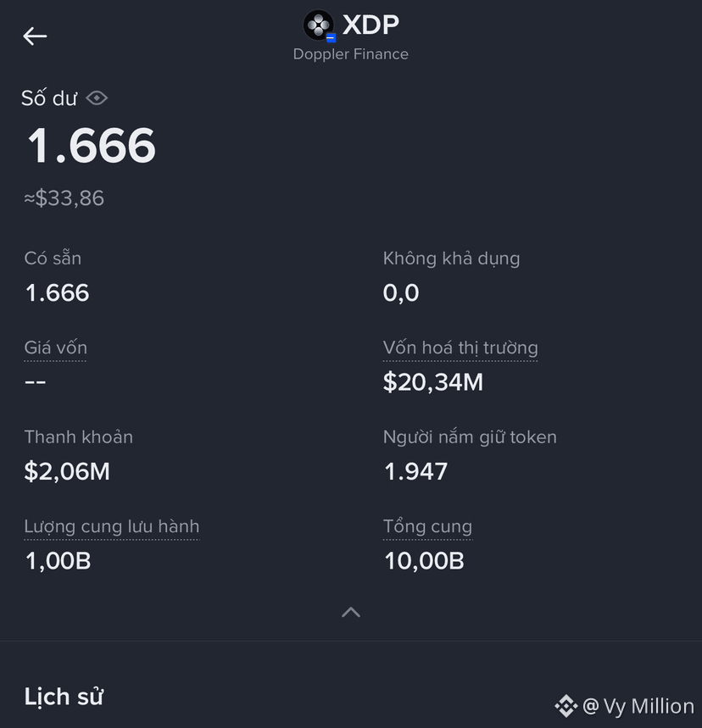Open the Lịch sử history section
The image size is (702, 728).
(x=64, y=697)
